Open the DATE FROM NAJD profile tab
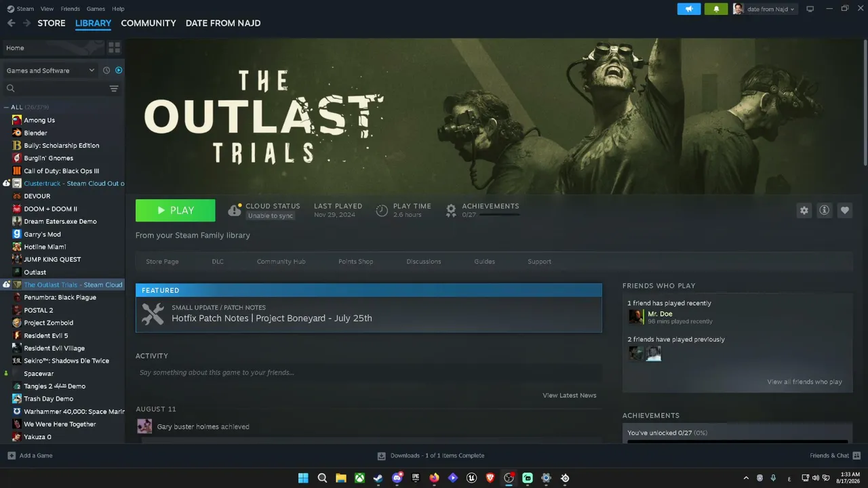This screenshot has width=868, height=488. click(x=223, y=23)
